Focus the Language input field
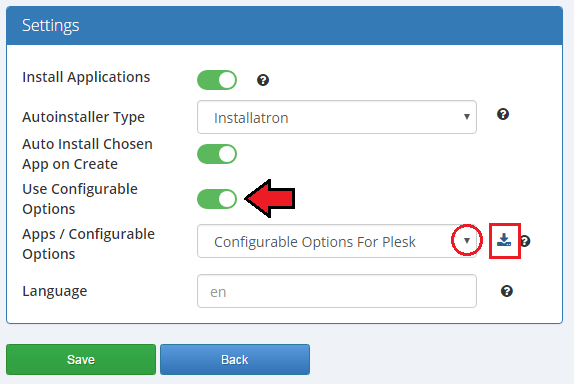The image size is (574, 384). (337, 291)
